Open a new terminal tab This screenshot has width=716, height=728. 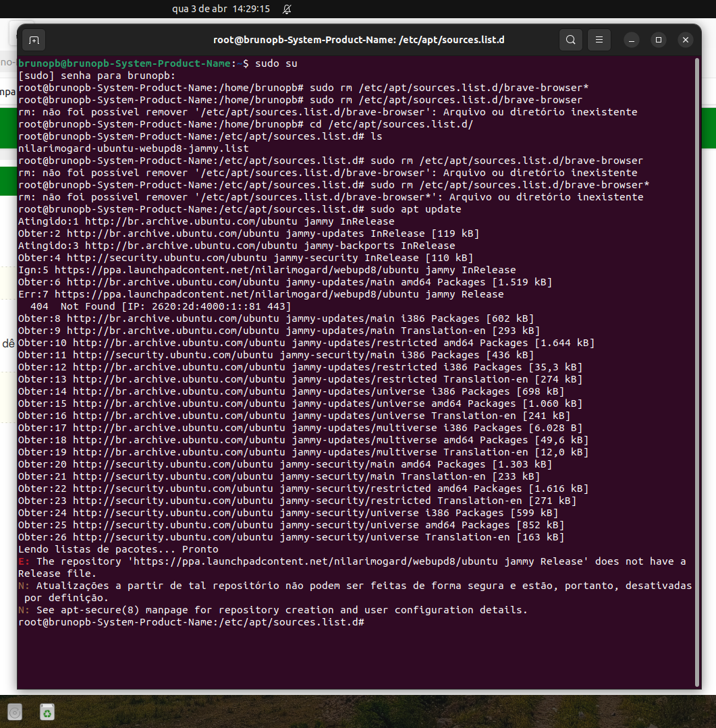pos(34,40)
